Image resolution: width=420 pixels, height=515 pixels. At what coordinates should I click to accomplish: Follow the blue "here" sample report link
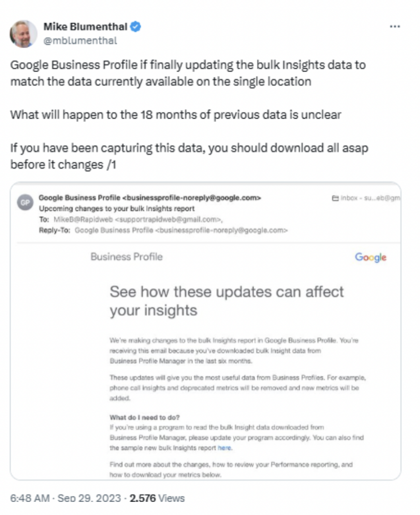[x=224, y=448]
